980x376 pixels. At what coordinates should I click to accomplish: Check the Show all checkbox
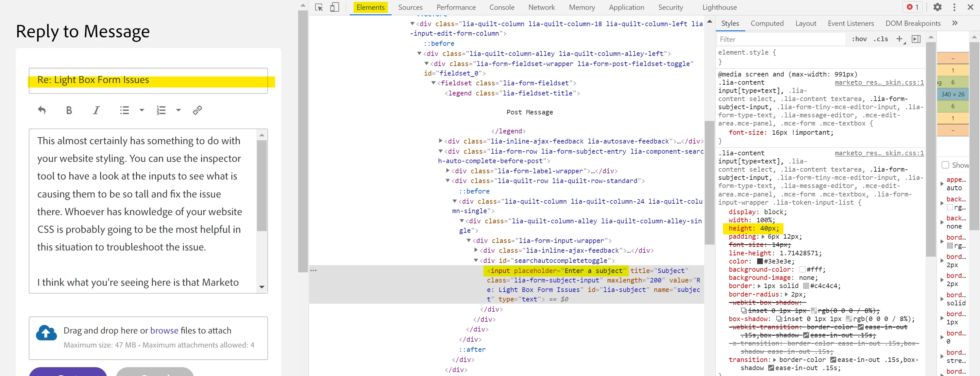pos(945,165)
